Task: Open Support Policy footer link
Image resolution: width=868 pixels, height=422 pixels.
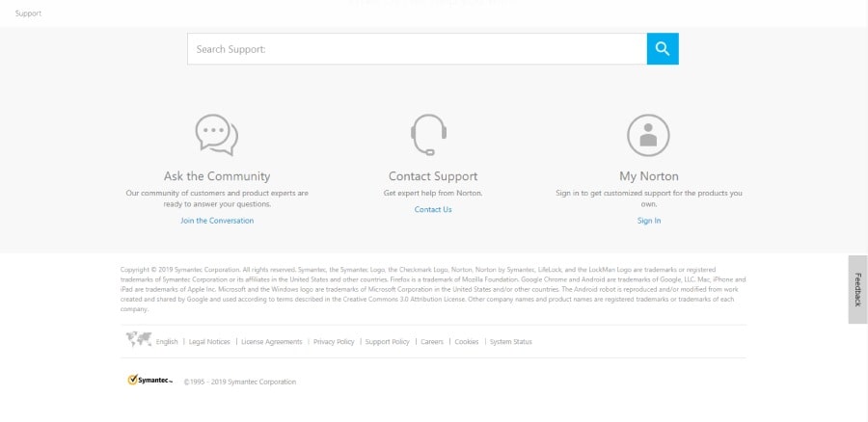Action: [x=388, y=342]
